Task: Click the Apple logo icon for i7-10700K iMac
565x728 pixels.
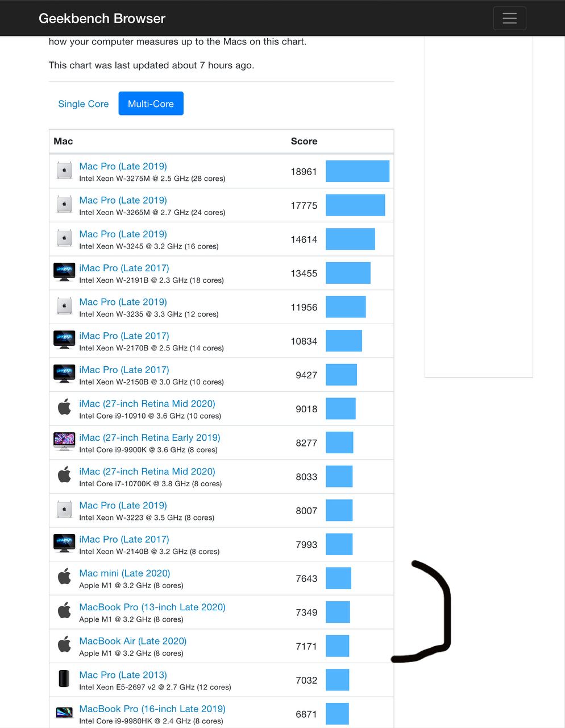Action: pyautogui.click(x=64, y=475)
